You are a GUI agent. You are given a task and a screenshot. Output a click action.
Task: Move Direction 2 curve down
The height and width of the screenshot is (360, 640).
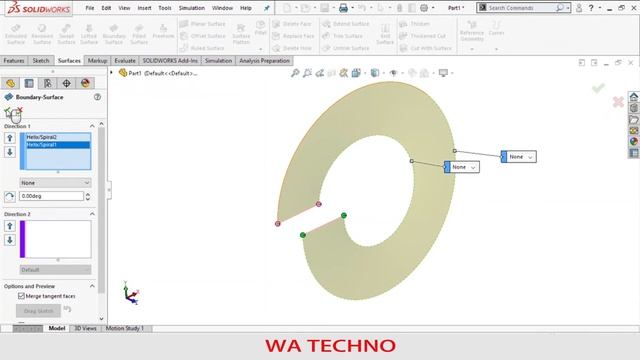[10, 240]
